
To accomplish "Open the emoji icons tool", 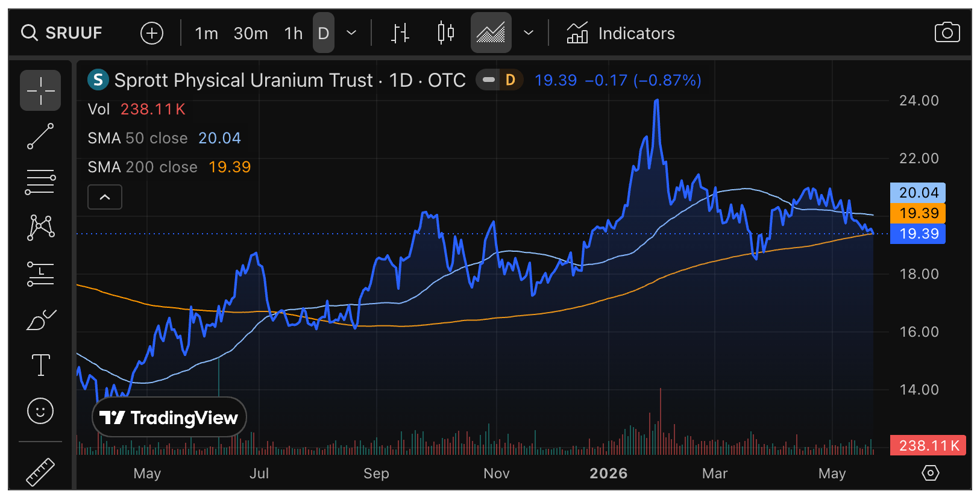I will tap(40, 411).
